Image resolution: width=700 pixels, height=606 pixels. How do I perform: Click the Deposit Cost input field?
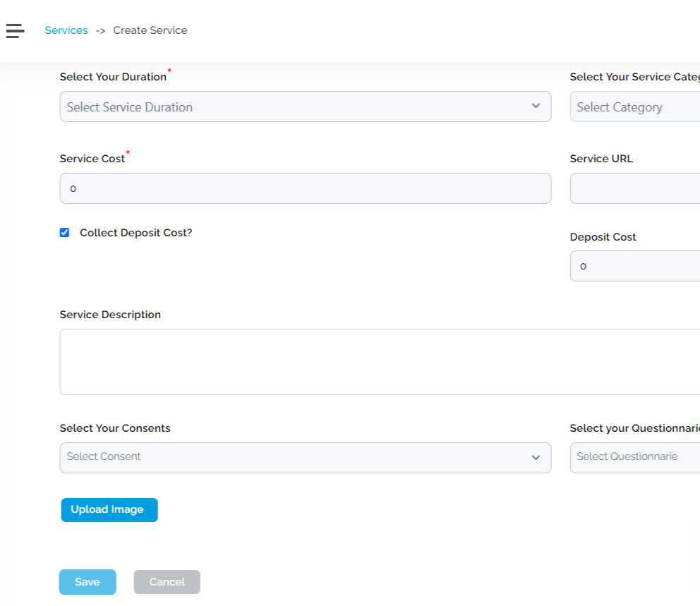click(635, 266)
